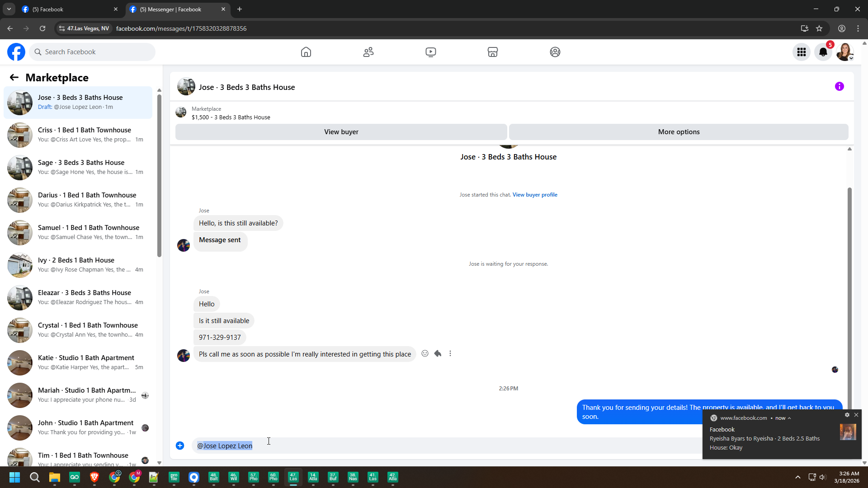
Task: Open the browser profile icon
Action: pyautogui.click(x=842, y=28)
